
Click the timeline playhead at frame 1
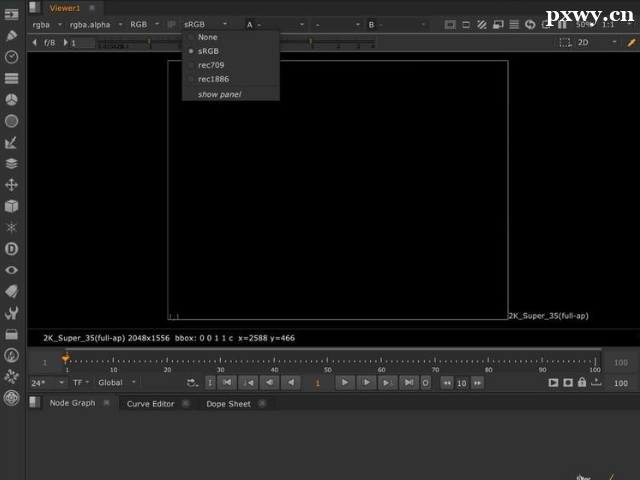tap(66, 359)
